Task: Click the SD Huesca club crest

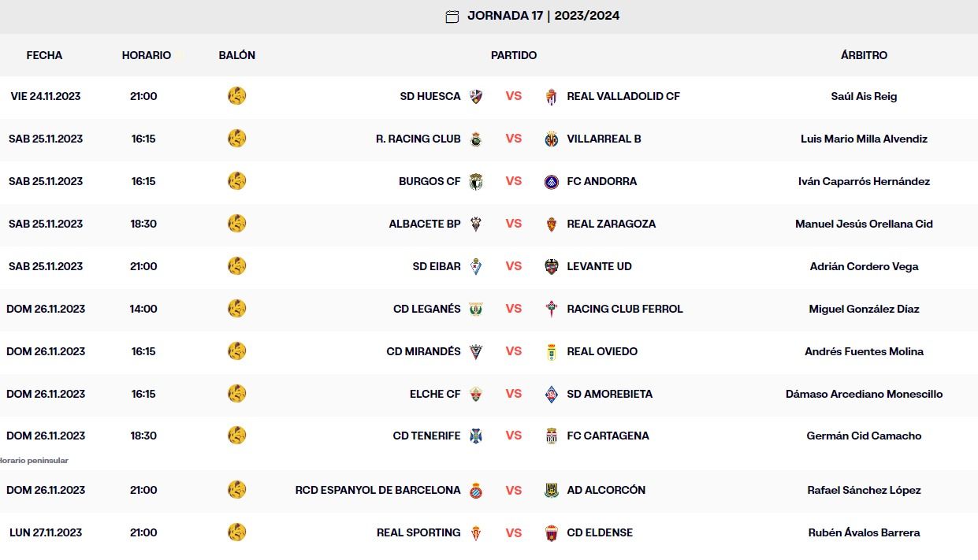Action: tap(476, 97)
